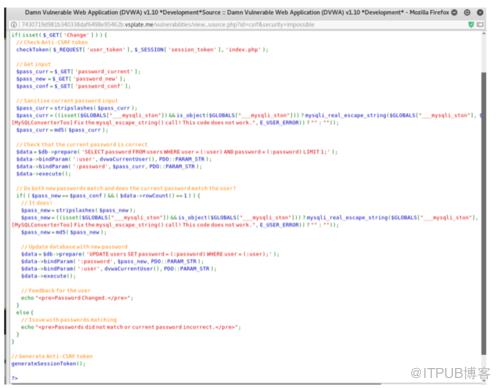Click the "// Do both new passwords match" comment

(126, 188)
